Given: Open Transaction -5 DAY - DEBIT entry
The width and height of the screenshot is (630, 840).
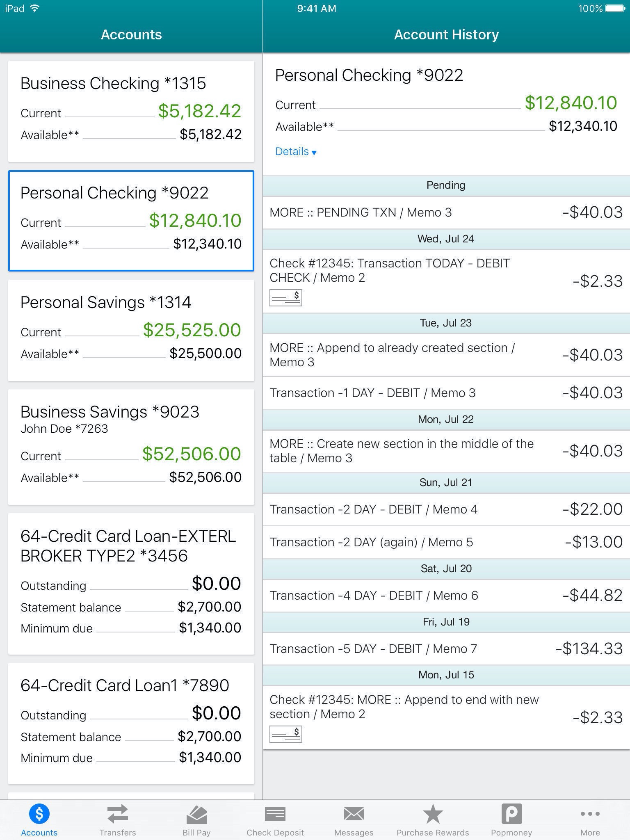Looking at the screenshot, I should point(446,649).
